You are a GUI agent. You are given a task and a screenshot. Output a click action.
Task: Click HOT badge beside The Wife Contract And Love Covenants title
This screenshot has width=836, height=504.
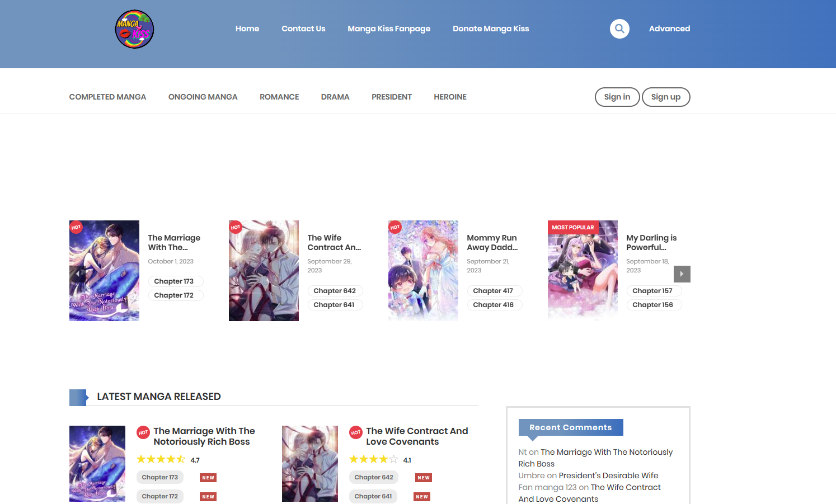pyautogui.click(x=356, y=432)
